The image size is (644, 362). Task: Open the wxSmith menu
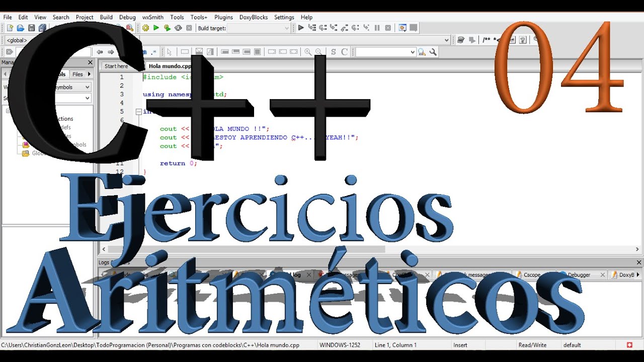coord(153,17)
